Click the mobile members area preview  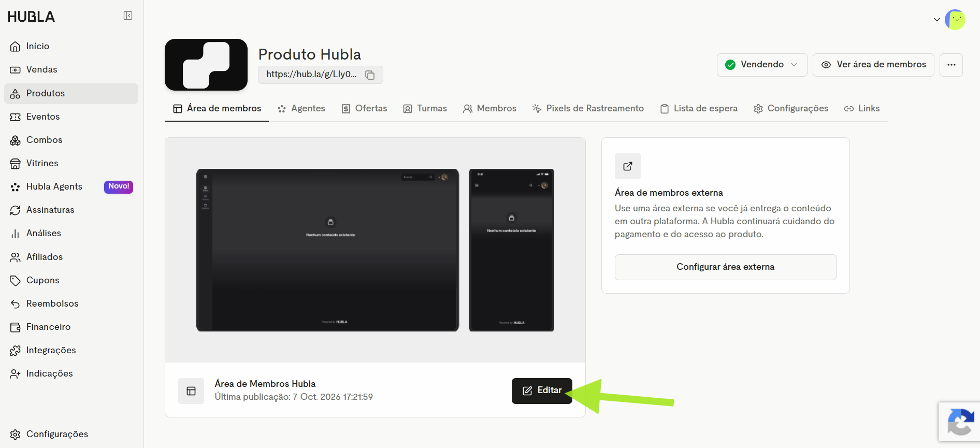511,250
